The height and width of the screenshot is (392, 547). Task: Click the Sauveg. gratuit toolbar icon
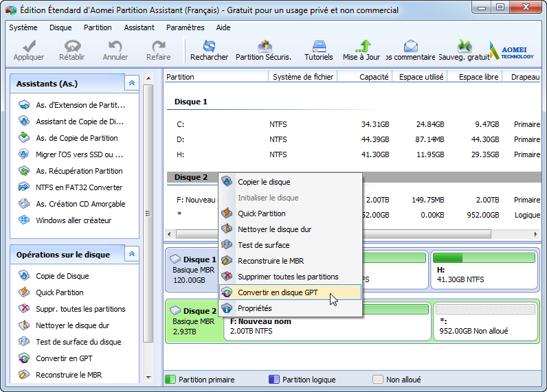point(465,46)
